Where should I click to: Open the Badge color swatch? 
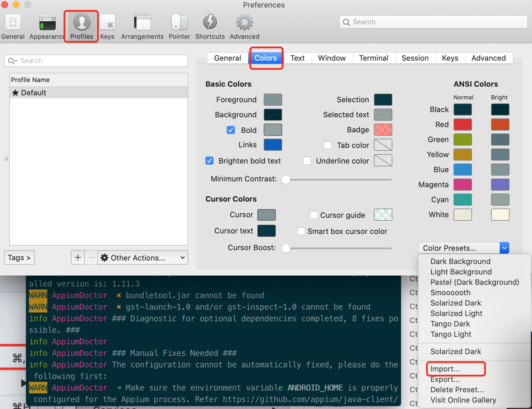point(383,130)
